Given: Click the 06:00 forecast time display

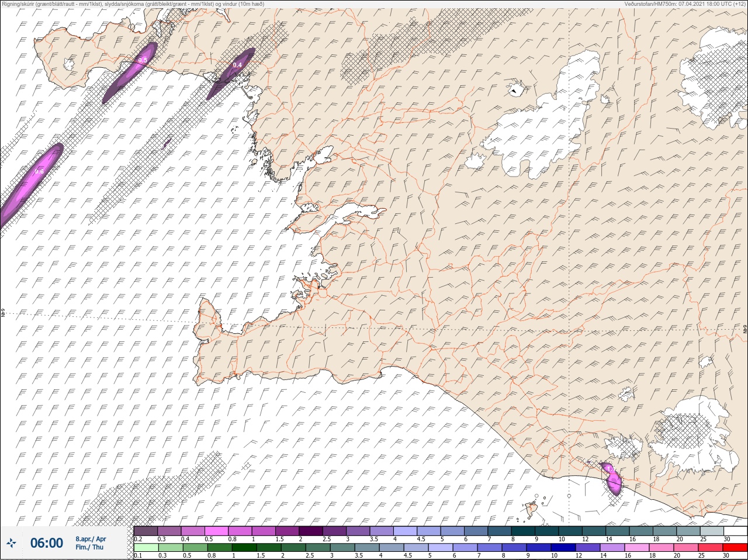Looking at the screenshot, I should pos(47,543).
